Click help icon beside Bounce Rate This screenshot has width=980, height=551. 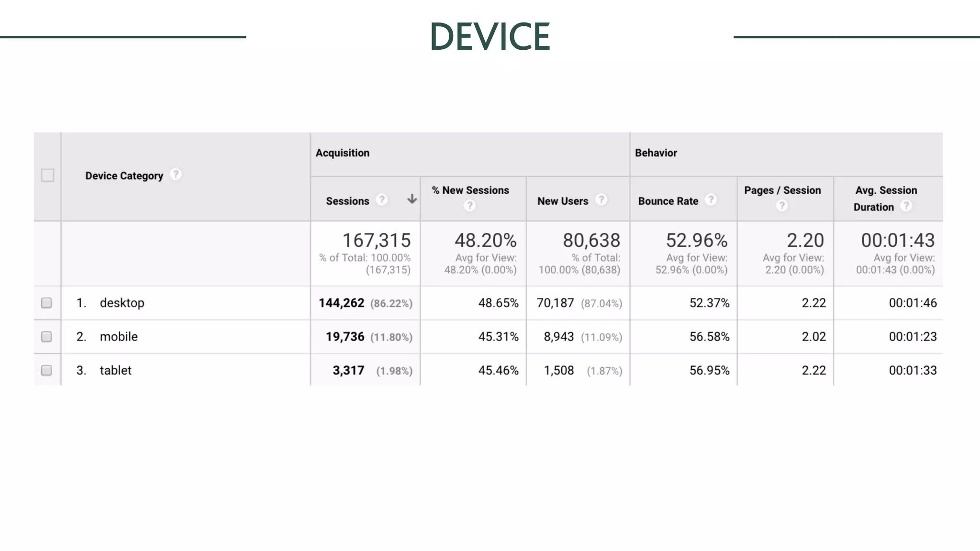(x=711, y=199)
